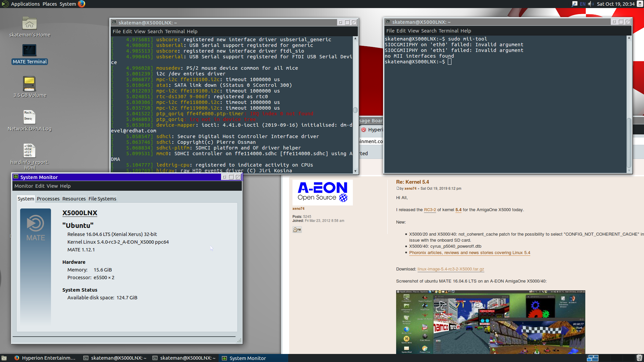
Task: Open the Search menu in the left terminal
Action: [155, 32]
